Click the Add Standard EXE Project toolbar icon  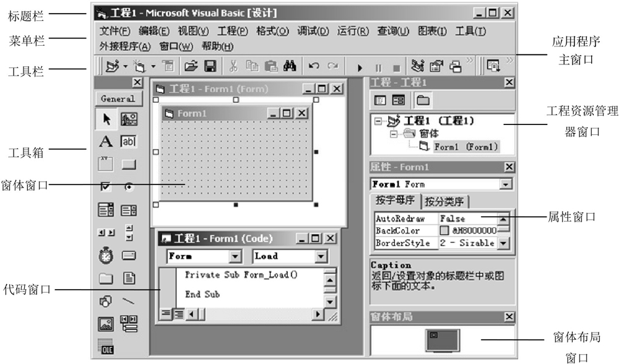click(x=112, y=66)
